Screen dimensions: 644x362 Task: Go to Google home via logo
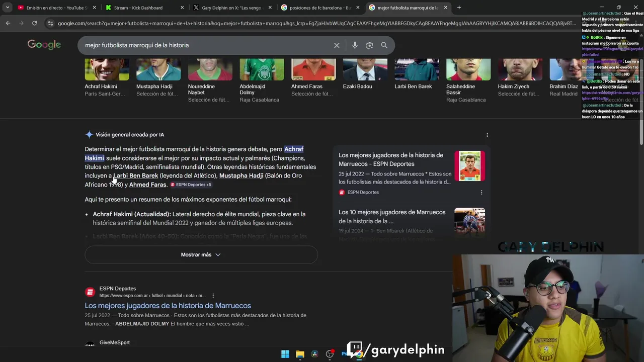[x=44, y=45]
